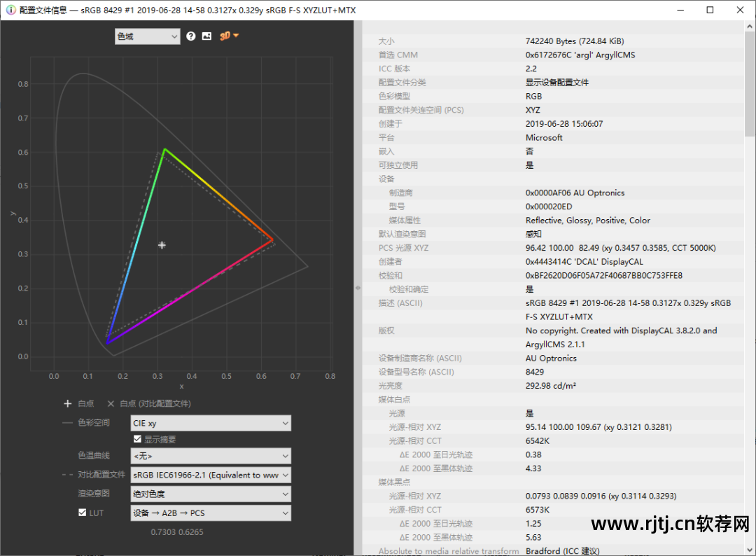Click the checksum value 0xBF2620D06F05A72F40687BB0C753FFE8
This screenshot has height=556, width=756.
pos(603,275)
